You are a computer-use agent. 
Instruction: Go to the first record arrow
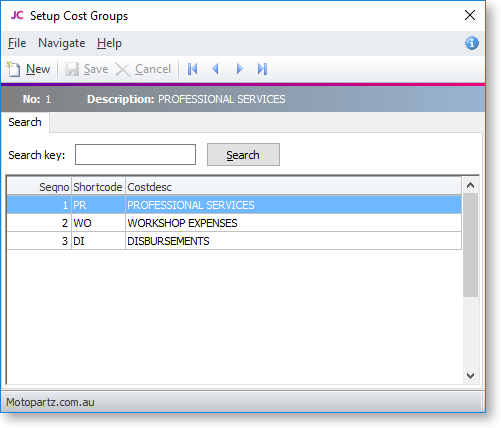coord(193,69)
